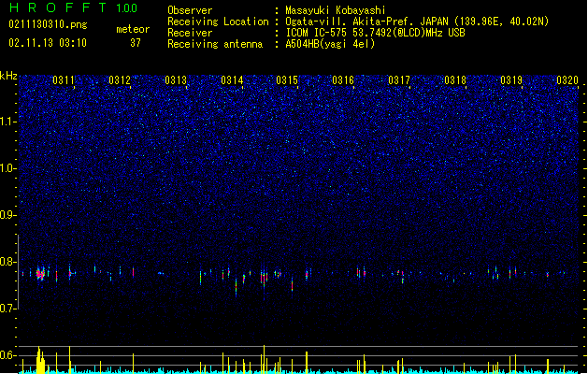Screen dimensions: 588x374
Task: Click the 0314 time marker
Action: pyautogui.click(x=232, y=80)
